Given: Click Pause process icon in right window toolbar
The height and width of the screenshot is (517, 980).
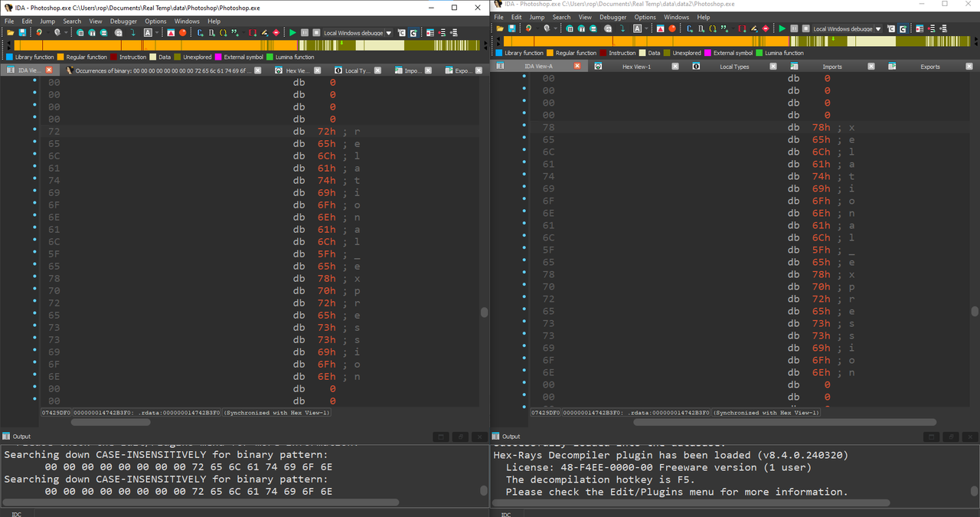Looking at the screenshot, I should point(794,28).
